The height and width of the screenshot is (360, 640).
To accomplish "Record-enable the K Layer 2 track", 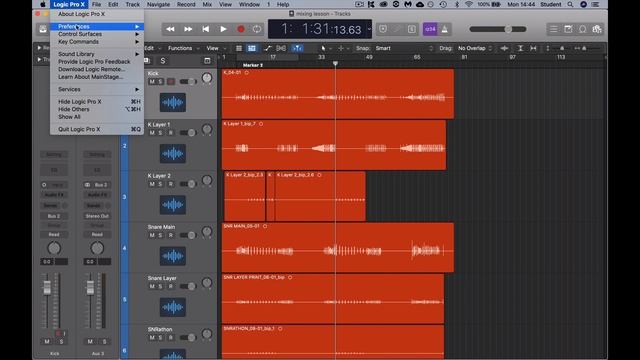I will pyautogui.click(x=171, y=184).
